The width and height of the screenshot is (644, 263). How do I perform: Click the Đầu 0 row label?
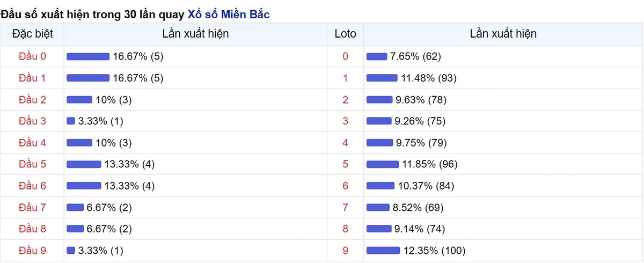32,56
